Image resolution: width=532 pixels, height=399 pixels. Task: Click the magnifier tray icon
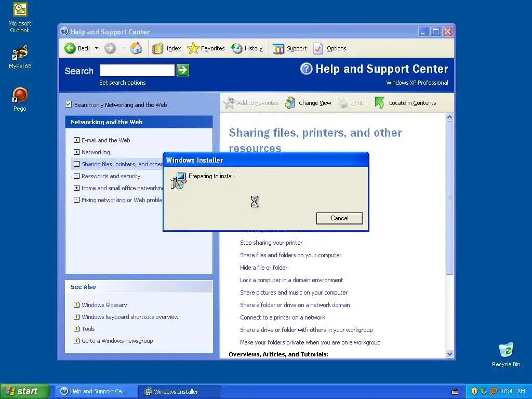(494, 391)
